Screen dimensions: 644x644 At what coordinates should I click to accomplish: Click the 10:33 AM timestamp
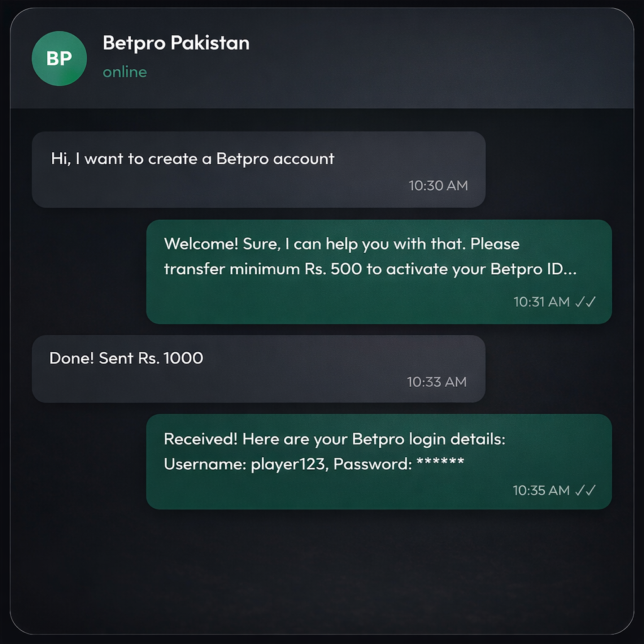pos(436,382)
